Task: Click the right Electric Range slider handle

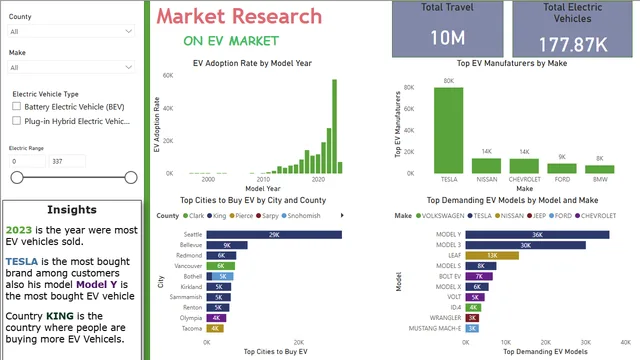Action: (x=131, y=178)
